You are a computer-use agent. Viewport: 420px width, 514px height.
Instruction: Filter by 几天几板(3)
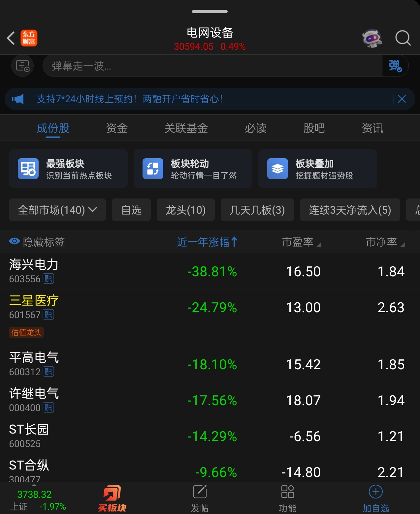point(257,210)
